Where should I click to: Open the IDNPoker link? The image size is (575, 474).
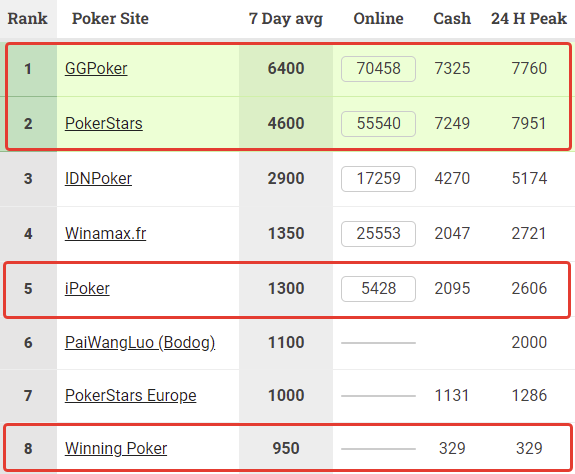(98, 179)
